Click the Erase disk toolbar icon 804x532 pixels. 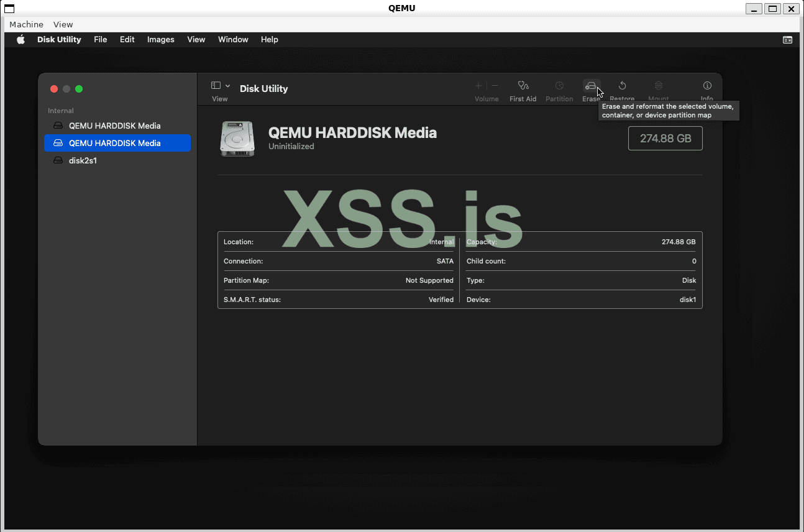[591, 86]
